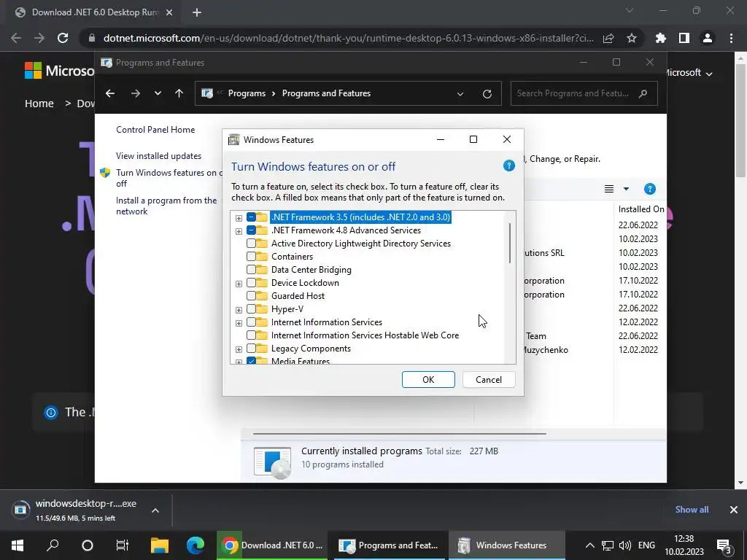Viewport: 747px width, 560px height.
Task: Open Chrome extensions puzzle icon
Action: click(x=661, y=38)
